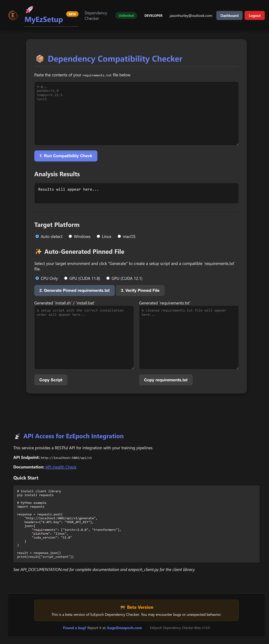Open the API Health Check link
Image resolution: width=269 pixels, height=644 pixels.
coord(61,467)
